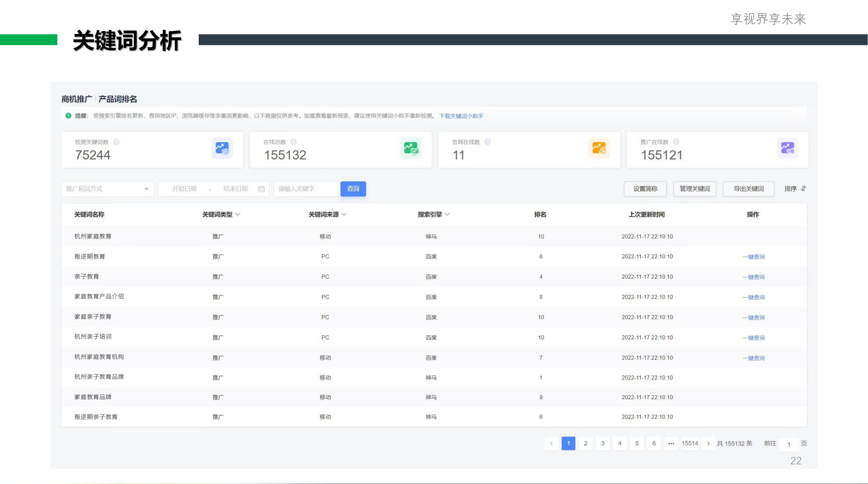Viewport: 868px width, 484px height.
Task: Click the 共 155132 条 total count text
Action: [x=734, y=444]
